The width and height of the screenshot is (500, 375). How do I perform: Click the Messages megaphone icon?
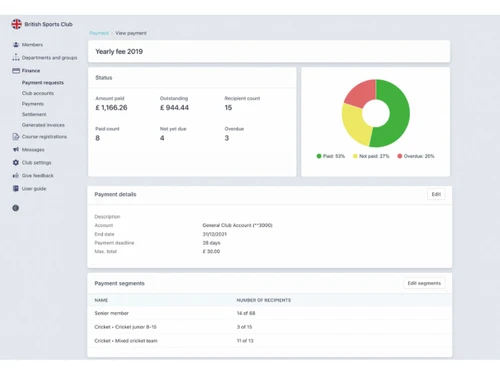click(x=16, y=149)
